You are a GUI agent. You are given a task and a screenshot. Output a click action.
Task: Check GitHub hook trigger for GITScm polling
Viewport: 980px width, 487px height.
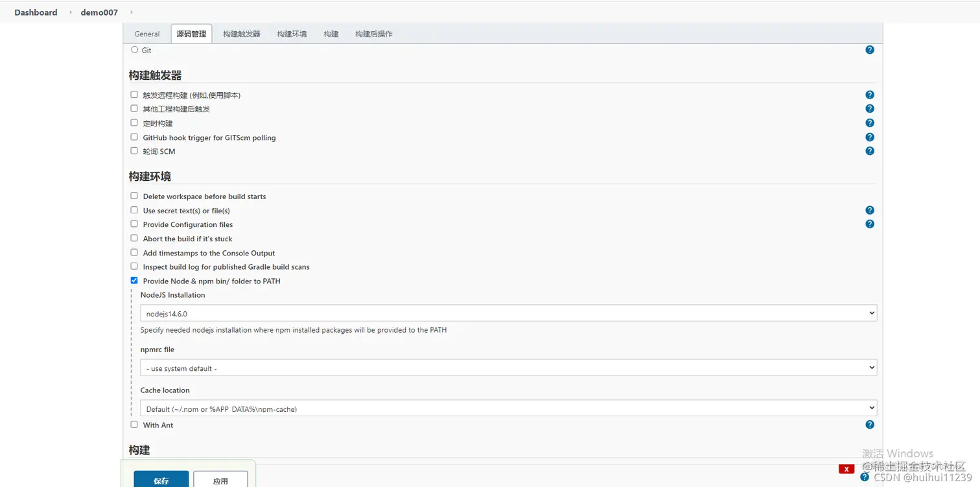pos(134,137)
